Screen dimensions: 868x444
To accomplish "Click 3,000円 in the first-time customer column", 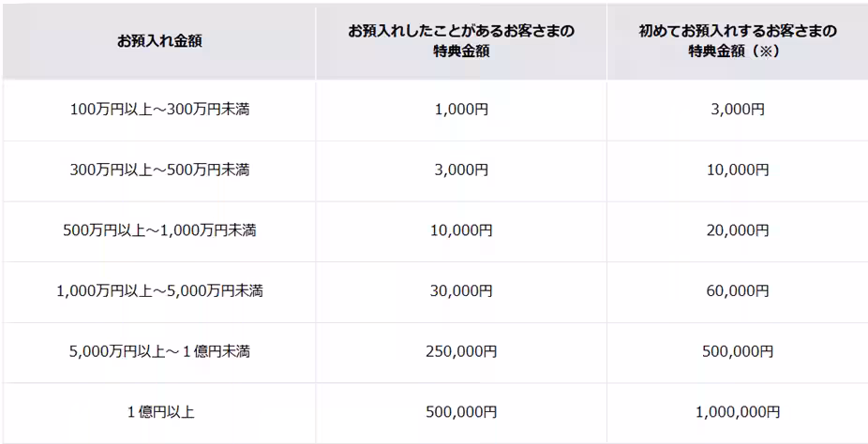I will [x=738, y=110].
